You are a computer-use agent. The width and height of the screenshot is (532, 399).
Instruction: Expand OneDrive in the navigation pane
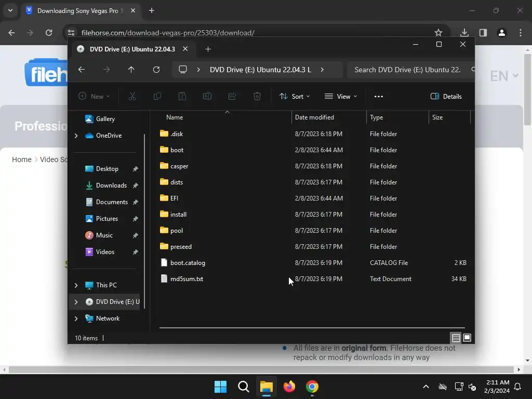tap(76, 136)
